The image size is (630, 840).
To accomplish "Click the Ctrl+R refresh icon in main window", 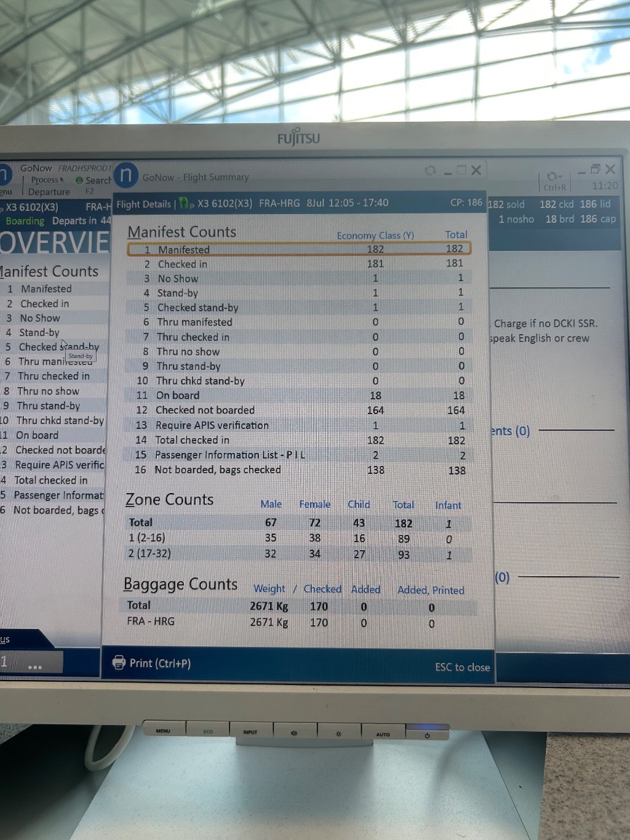I will [554, 177].
